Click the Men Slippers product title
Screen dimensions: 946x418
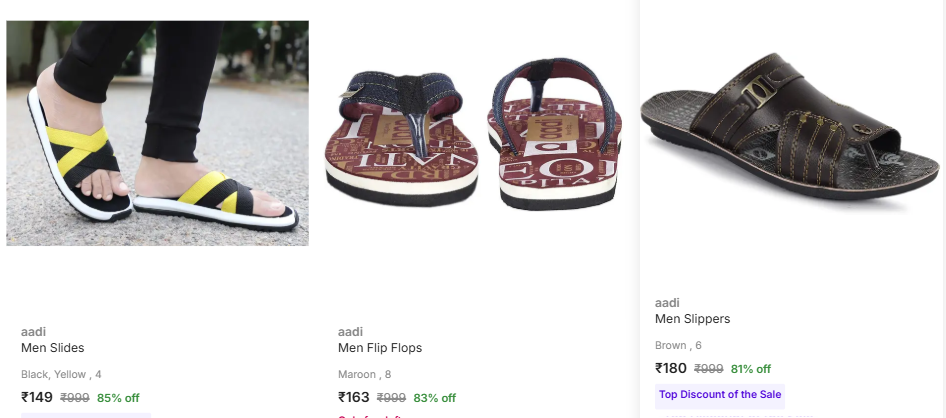(692, 319)
